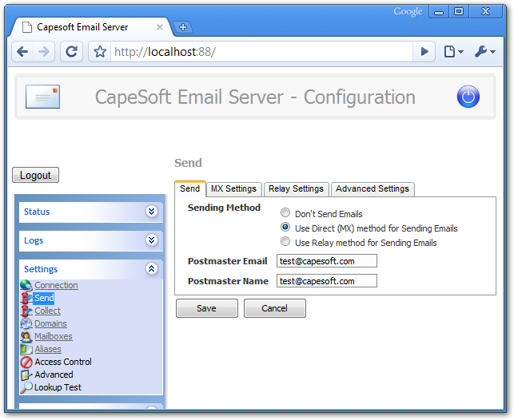Click the Logout button
Viewport: 514px width, 420px height.
[x=35, y=176]
